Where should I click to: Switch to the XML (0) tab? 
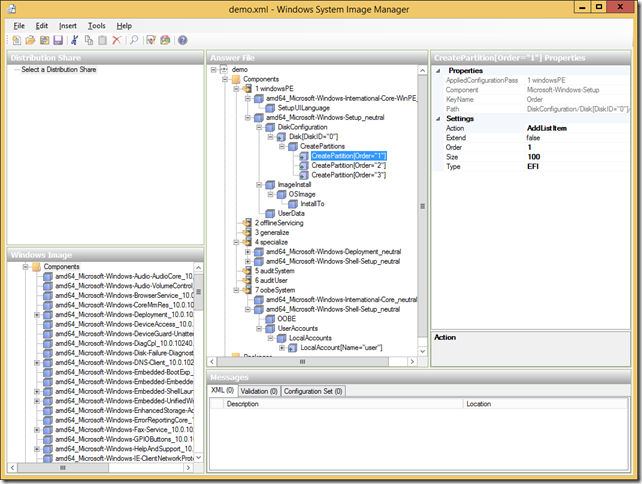[x=222, y=390]
